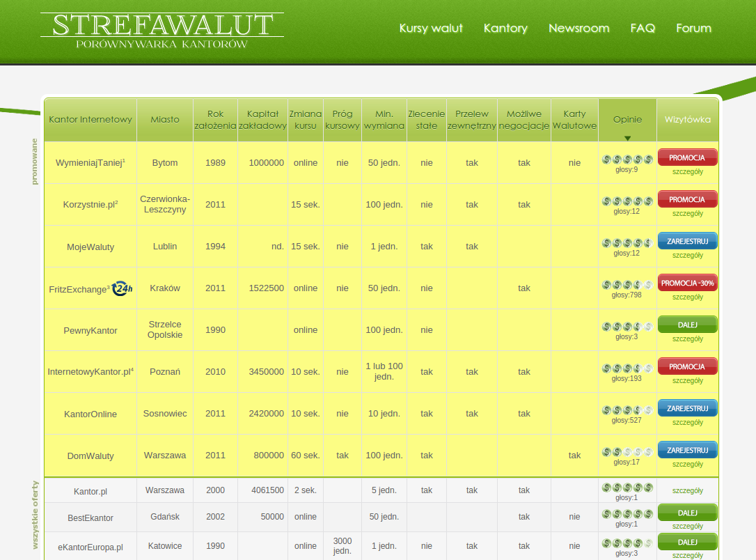Screen dimensions: 756x560
Task: Sort table by Rok założenia column
Action: [216, 120]
